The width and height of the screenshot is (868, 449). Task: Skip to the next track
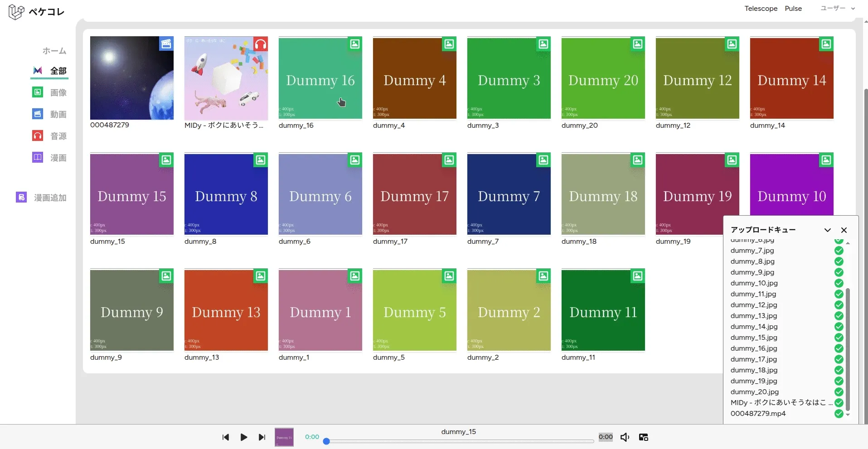click(262, 437)
